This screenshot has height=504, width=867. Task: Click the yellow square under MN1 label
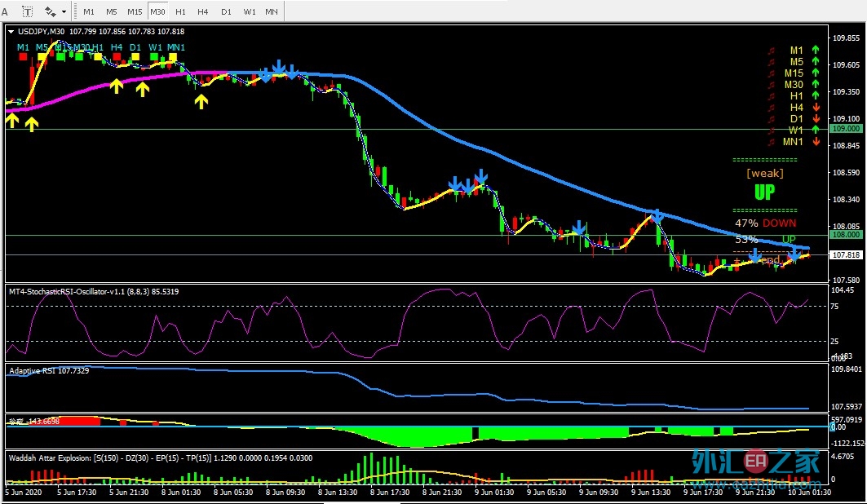click(x=173, y=56)
